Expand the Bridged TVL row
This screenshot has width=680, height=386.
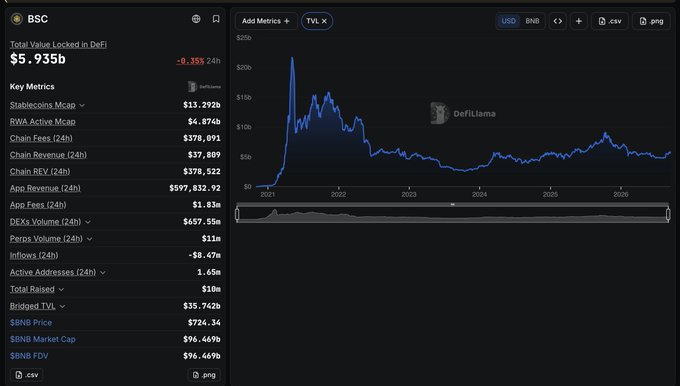point(62,306)
